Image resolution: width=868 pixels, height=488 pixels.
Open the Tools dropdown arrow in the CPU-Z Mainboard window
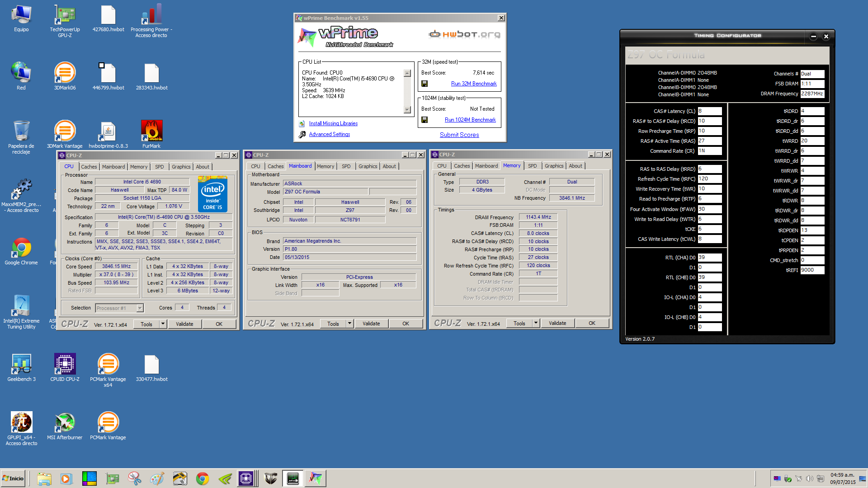pos(350,324)
